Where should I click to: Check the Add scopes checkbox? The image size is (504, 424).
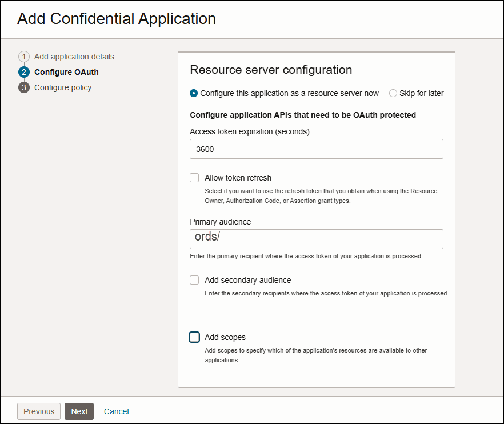[x=194, y=337]
